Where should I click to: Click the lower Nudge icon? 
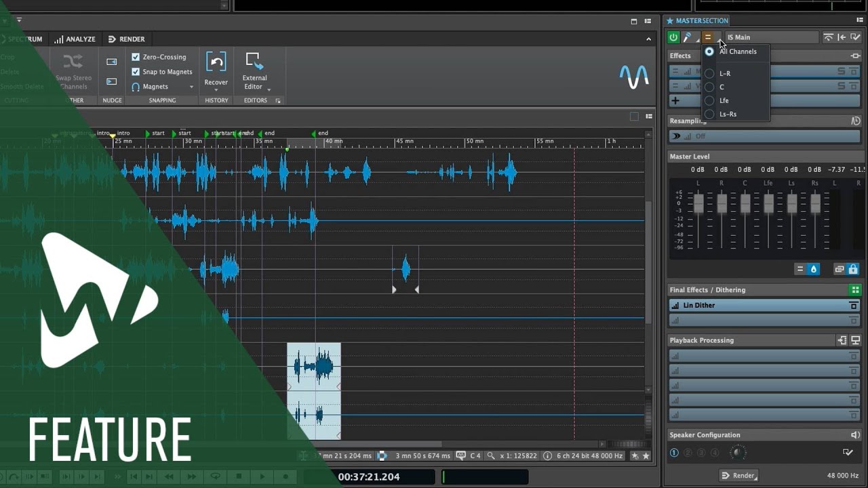coord(112,82)
